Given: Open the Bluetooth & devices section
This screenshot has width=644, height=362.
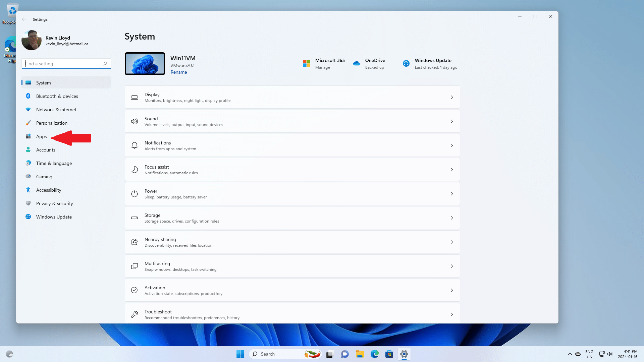Looking at the screenshot, I should coord(57,96).
